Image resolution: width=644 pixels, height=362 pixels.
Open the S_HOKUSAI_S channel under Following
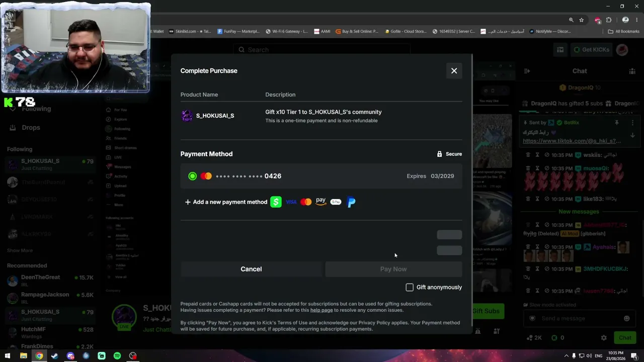[x=50, y=164]
